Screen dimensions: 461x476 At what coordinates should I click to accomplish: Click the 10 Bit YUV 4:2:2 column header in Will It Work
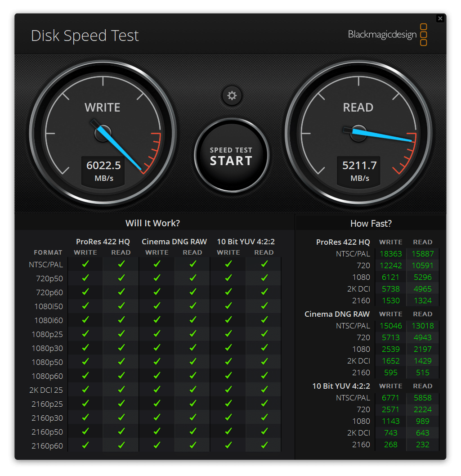[246, 242]
